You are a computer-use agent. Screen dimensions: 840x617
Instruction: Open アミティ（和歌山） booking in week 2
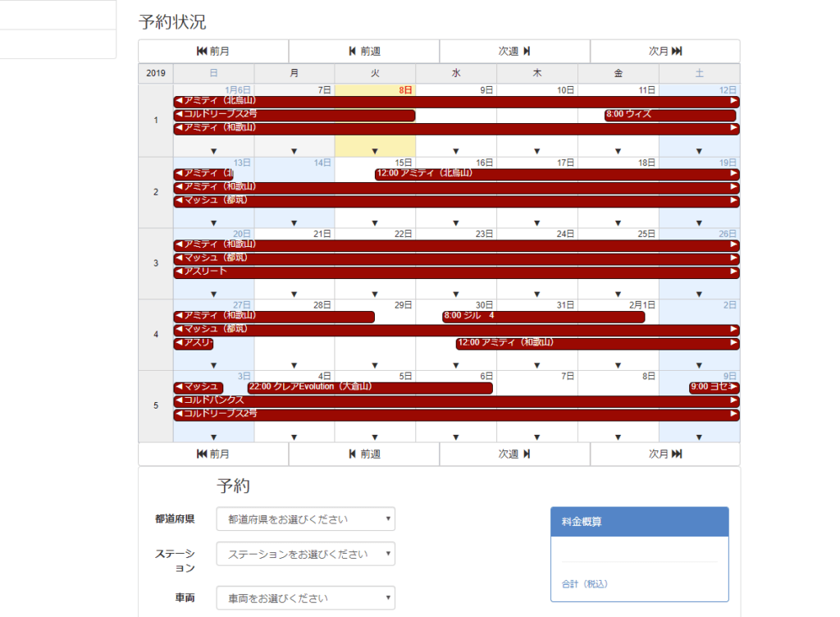456,187
